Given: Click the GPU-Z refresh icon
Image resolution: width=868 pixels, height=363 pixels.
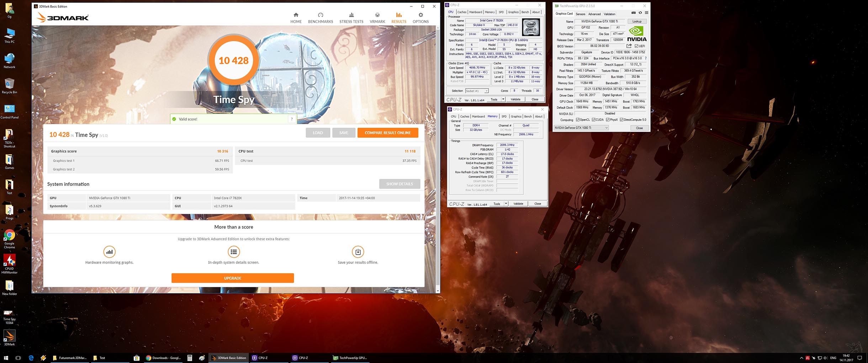Looking at the screenshot, I should coord(640,13).
